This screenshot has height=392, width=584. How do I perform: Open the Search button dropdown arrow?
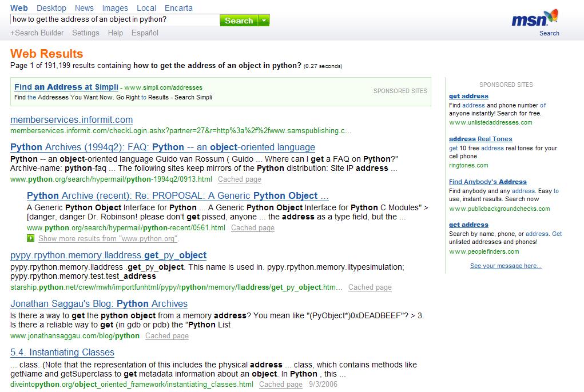264,21
